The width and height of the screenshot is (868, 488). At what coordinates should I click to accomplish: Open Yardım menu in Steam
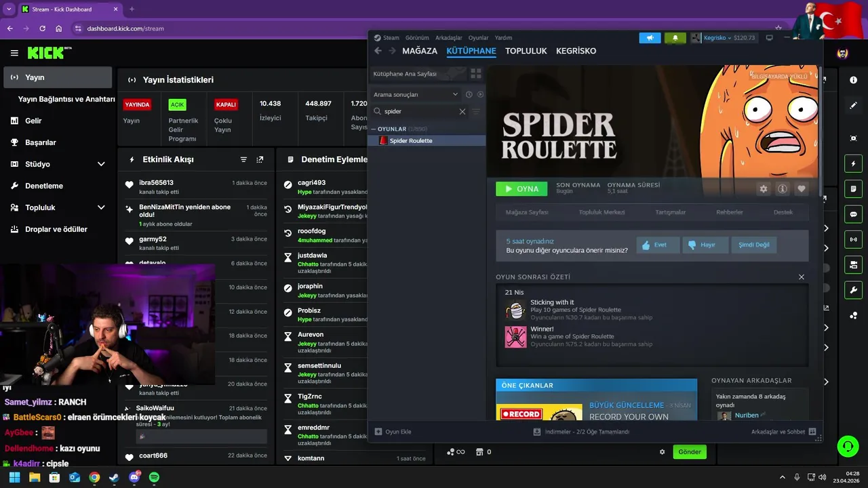point(503,38)
